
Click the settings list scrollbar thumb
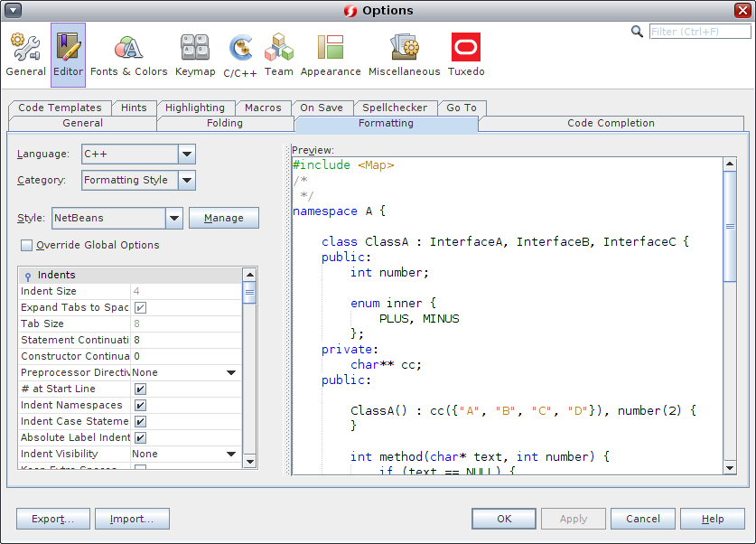(249, 293)
